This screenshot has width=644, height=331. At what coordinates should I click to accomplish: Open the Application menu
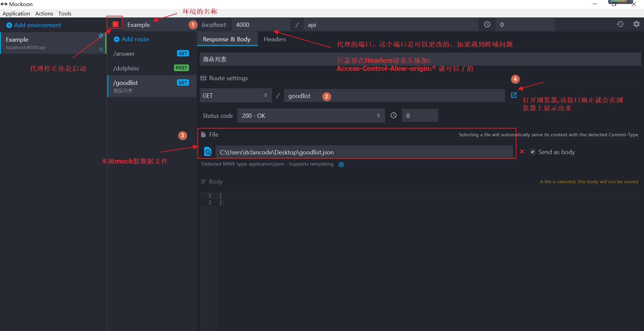point(16,13)
